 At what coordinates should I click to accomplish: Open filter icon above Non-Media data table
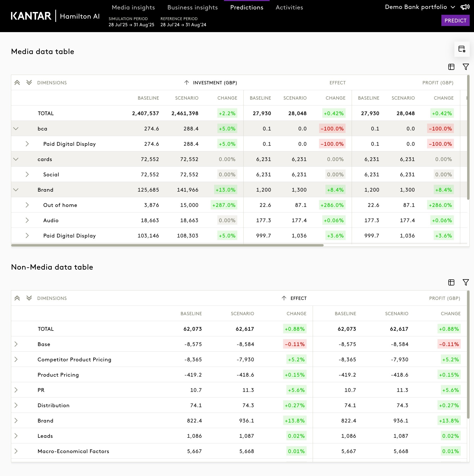[466, 282]
